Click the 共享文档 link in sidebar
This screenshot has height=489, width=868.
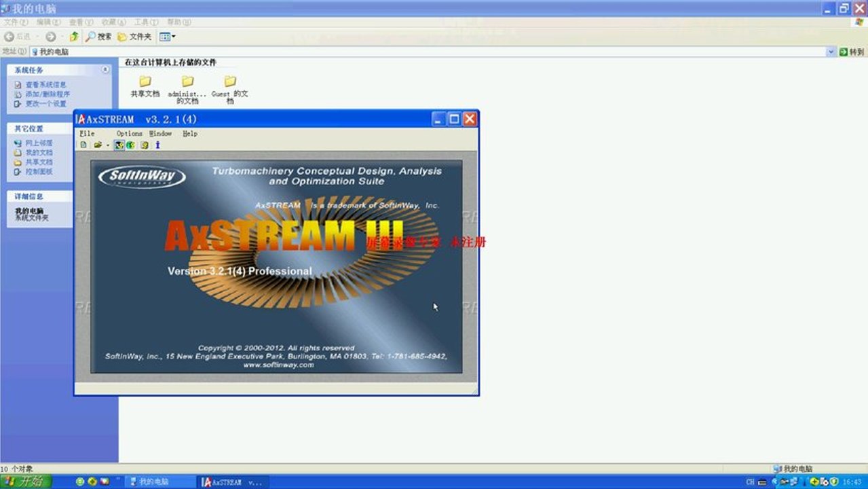coord(39,162)
